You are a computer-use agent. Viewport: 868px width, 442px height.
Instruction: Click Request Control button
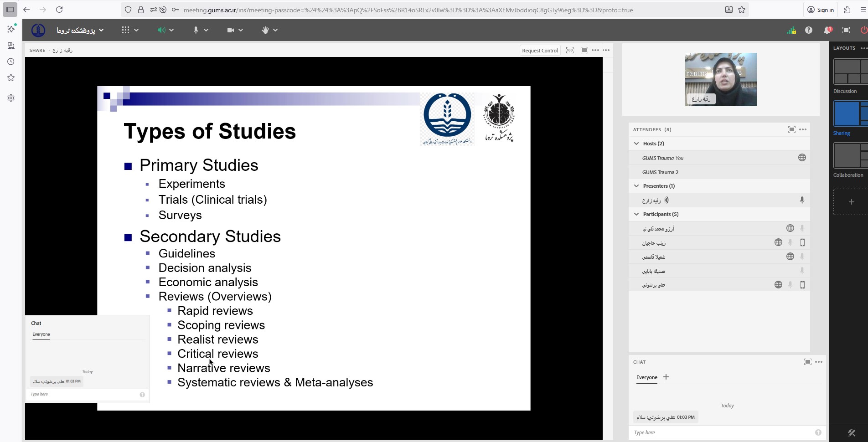[540, 51]
